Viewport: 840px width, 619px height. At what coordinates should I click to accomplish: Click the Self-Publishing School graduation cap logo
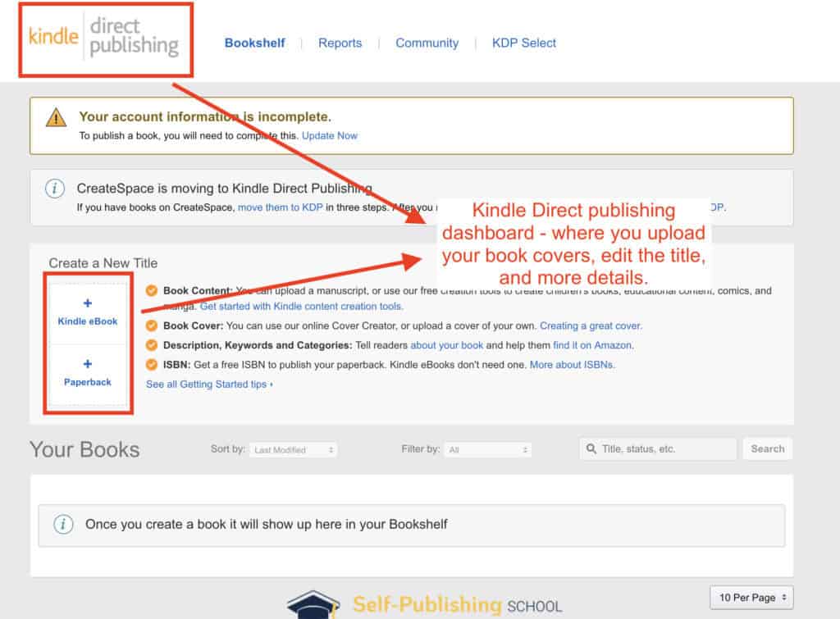[313, 605]
